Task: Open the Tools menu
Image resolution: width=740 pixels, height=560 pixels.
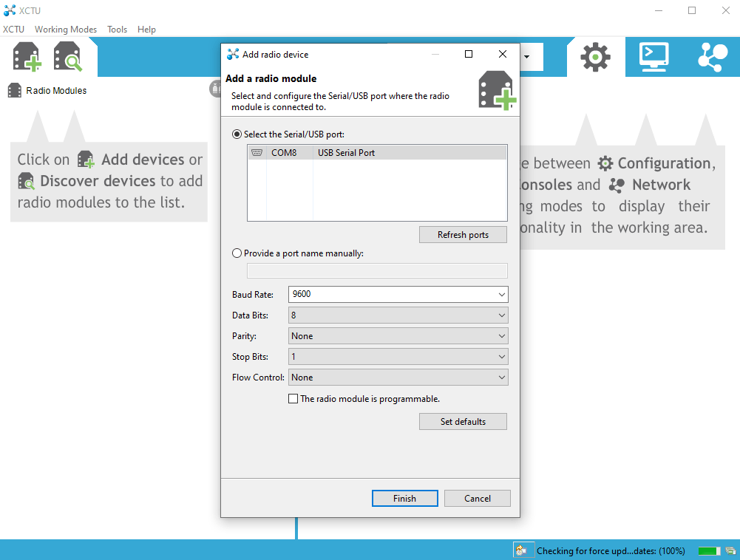Action: (x=117, y=30)
